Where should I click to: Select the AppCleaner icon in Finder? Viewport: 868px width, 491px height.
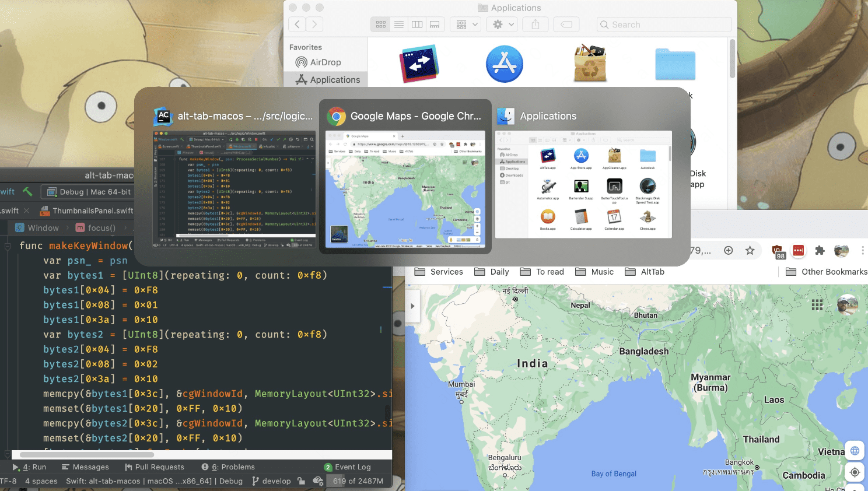[590, 63]
